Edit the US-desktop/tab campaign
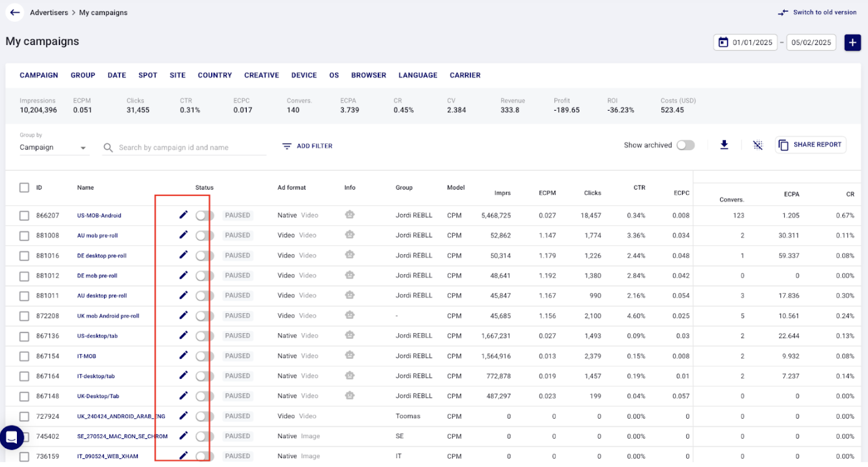Image resolution: width=868 pixels, height=467 pixels. [x=183, y=335]
